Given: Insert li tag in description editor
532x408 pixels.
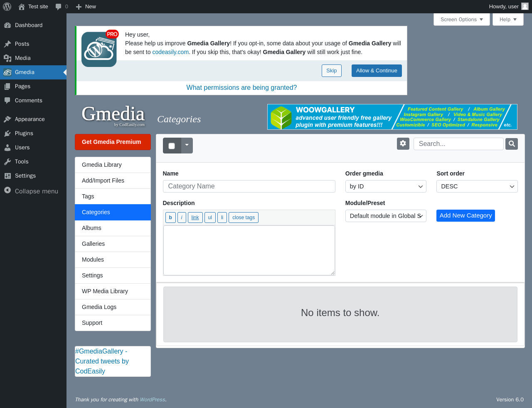Looking at the screenshot, I should 222,218.
